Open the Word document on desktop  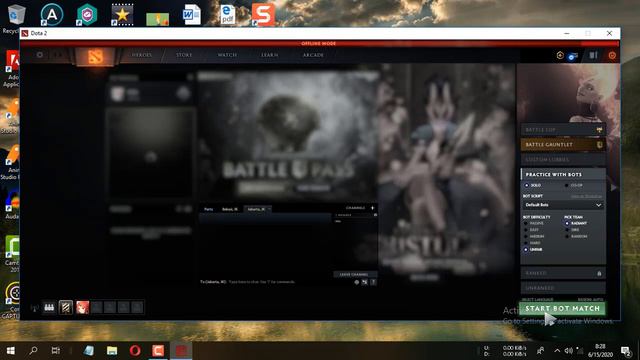(191, 15)
